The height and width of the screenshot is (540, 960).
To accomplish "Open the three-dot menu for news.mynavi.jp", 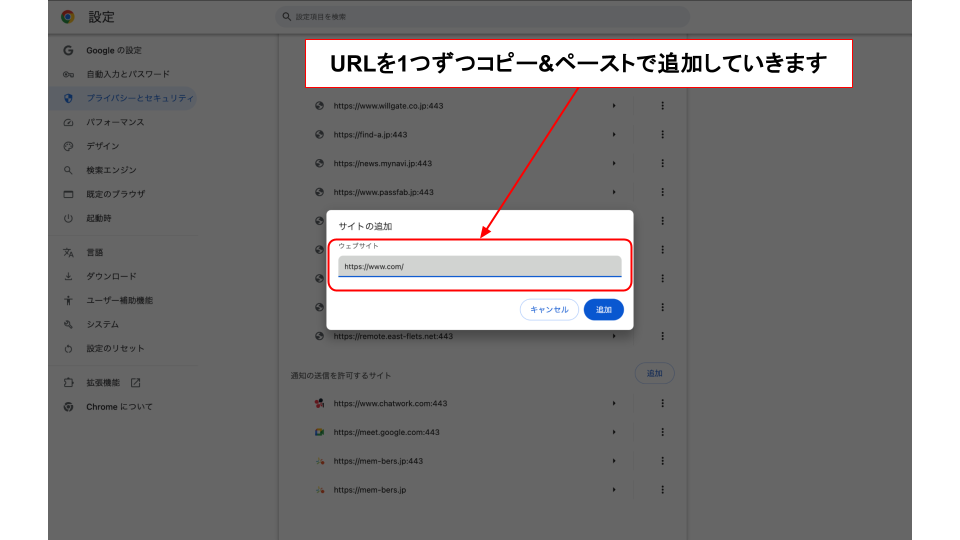I will [662, 163].
